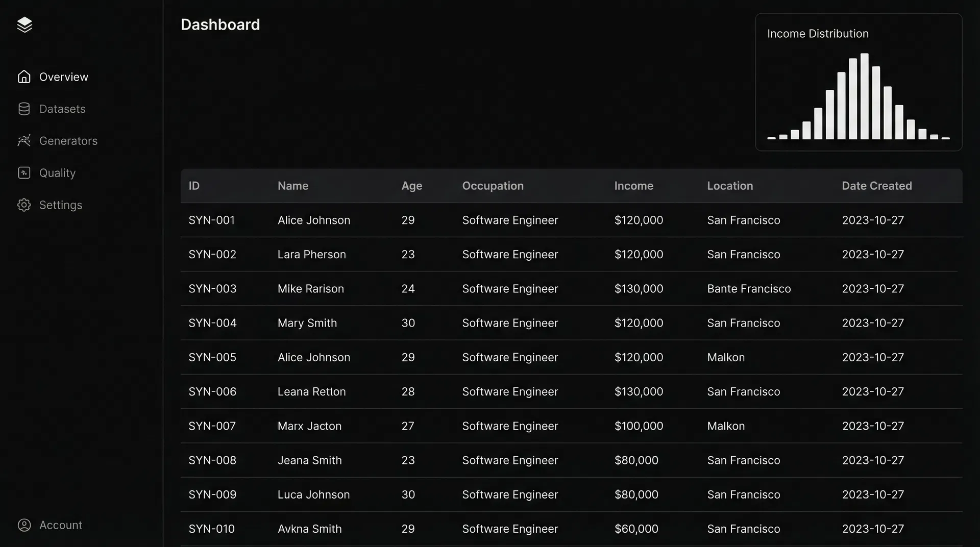
Task: Select the Date Created column header
Action: [x=877, y=186]
